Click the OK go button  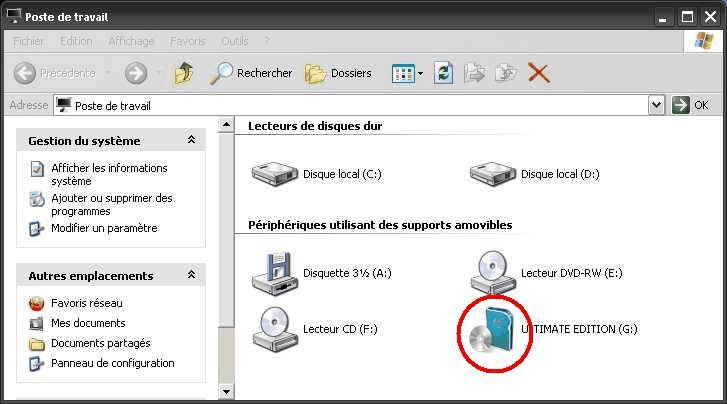691,105
